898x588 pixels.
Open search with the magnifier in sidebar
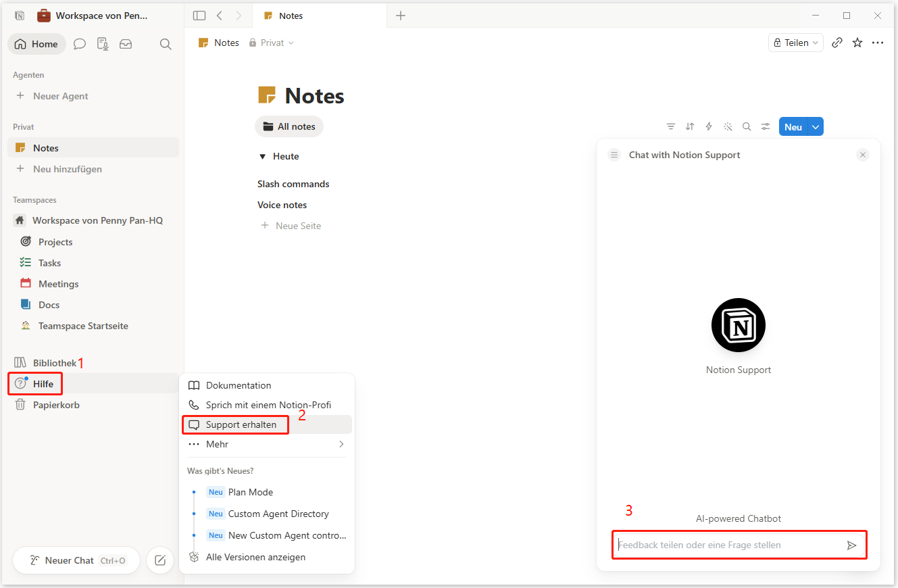(x=166, y=44)
